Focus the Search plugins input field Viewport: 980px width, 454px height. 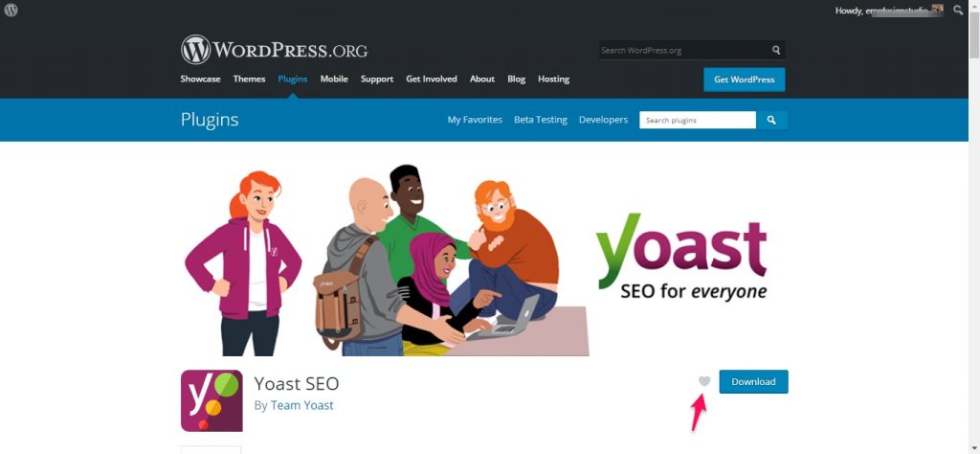click(698, 120)
